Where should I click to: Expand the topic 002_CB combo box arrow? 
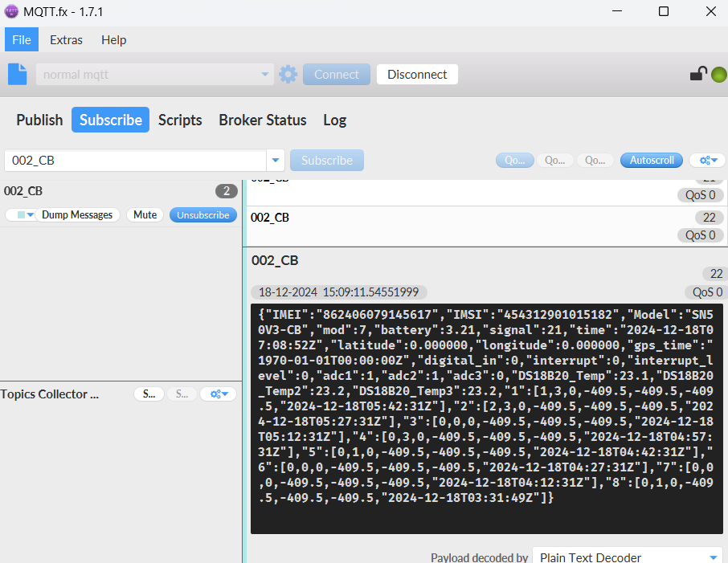pyautogui.click(x=276, y=160)
